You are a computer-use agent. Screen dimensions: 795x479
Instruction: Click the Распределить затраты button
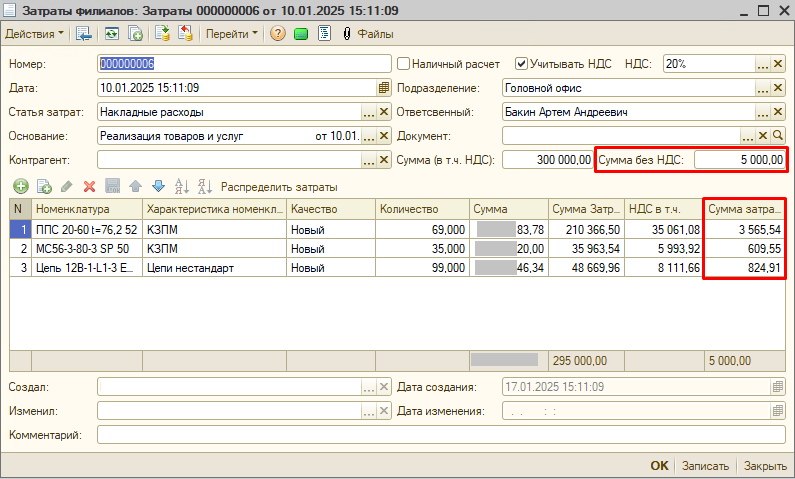pos(279,187)
